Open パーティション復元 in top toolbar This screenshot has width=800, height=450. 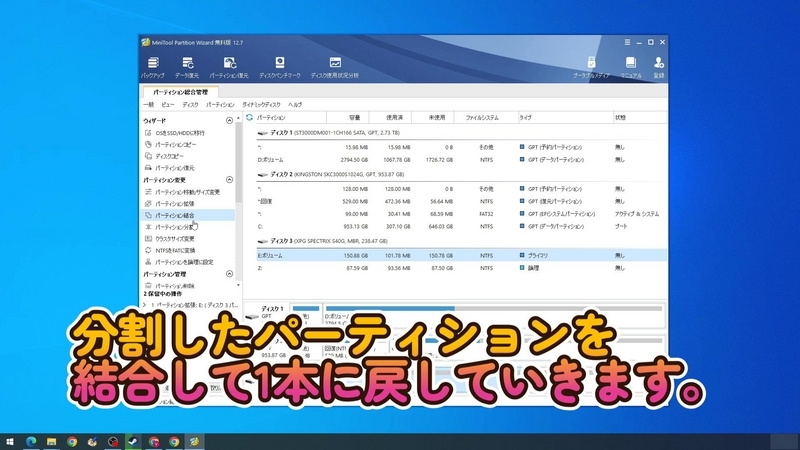229,67
